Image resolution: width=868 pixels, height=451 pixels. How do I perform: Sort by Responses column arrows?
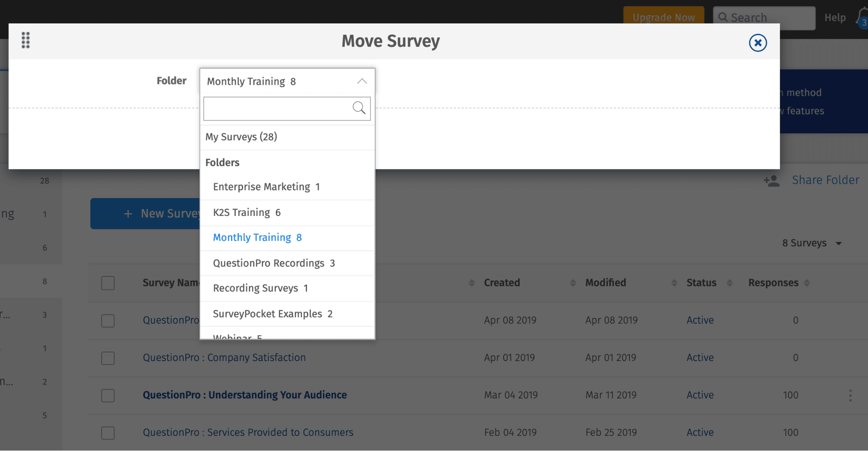(807, 283)
